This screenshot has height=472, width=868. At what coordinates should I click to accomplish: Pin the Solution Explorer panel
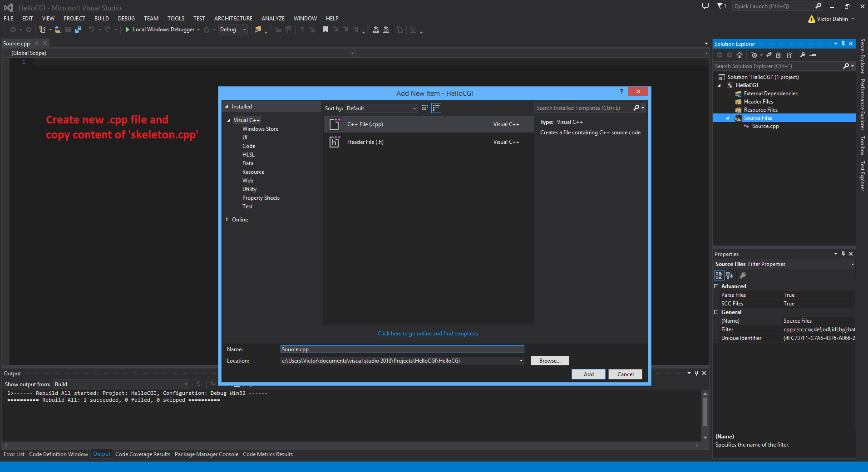pos(843,44)
